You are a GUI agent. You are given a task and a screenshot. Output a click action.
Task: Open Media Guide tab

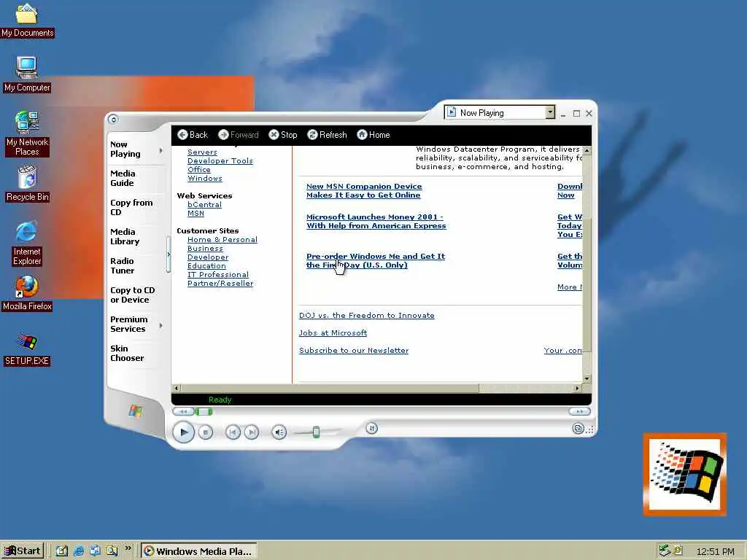123,178
